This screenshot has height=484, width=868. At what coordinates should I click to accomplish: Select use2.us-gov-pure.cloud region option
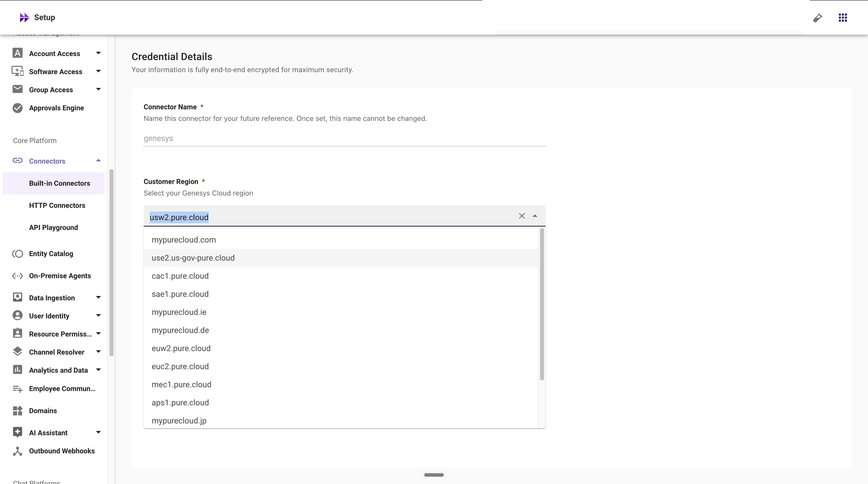[x=341, y=258]
